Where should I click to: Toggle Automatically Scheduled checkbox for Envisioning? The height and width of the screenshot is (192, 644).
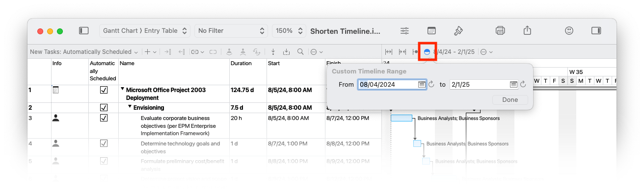pos(104,107)
